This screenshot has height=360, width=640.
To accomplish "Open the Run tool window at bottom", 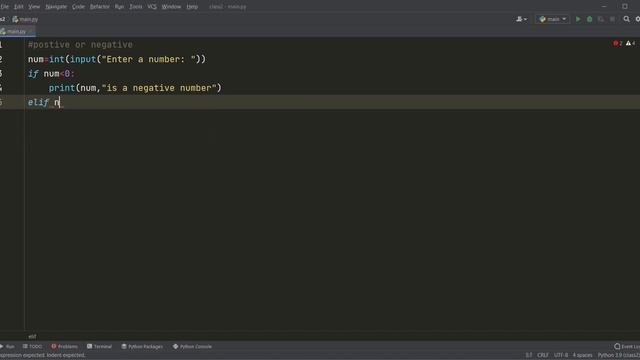I will pyautogui.click(x=7, y=347).
